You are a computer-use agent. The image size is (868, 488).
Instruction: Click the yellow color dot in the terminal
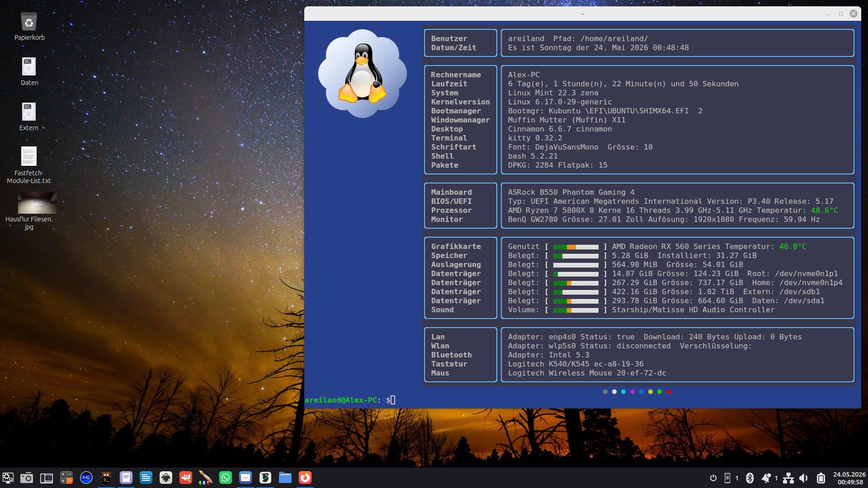[x=651, y=392]
